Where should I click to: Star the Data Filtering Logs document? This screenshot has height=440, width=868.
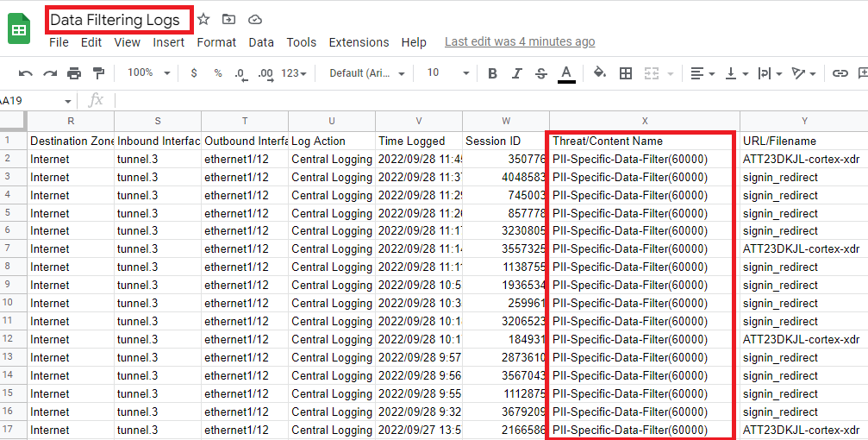pyautogui.click(x=203, y=19)
